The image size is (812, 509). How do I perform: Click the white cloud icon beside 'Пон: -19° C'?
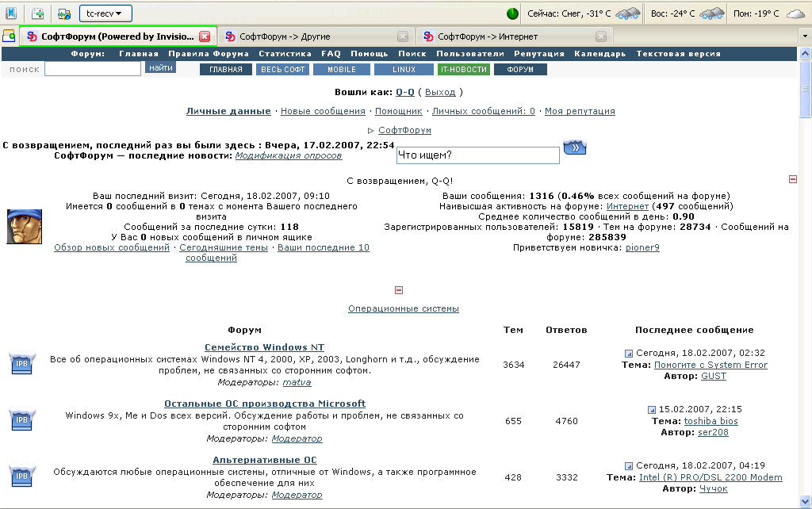(795, 14)
